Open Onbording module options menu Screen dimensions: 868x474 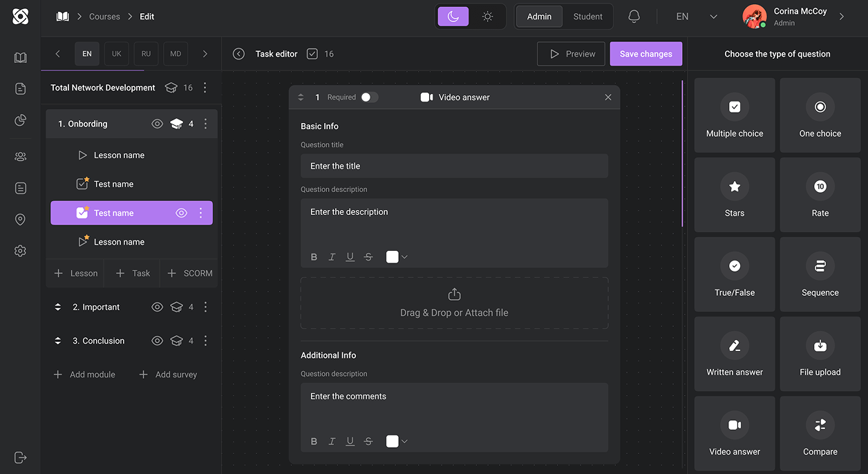[x=205, y=124]
